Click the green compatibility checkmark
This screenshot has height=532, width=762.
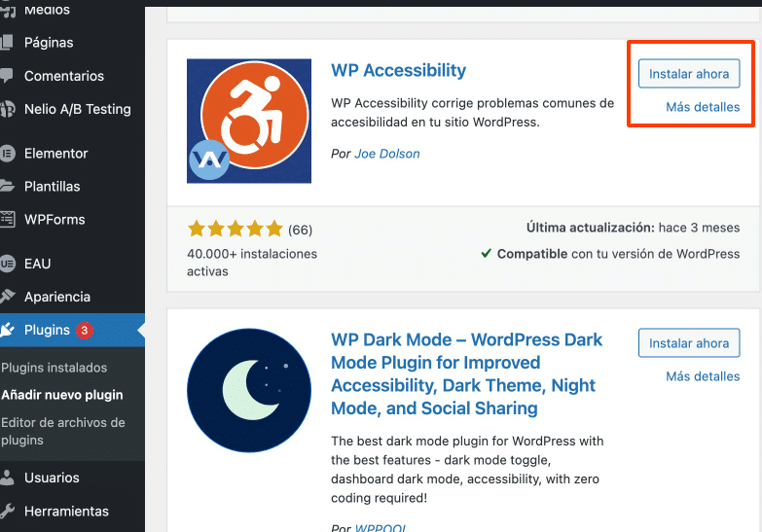(486, 253)
